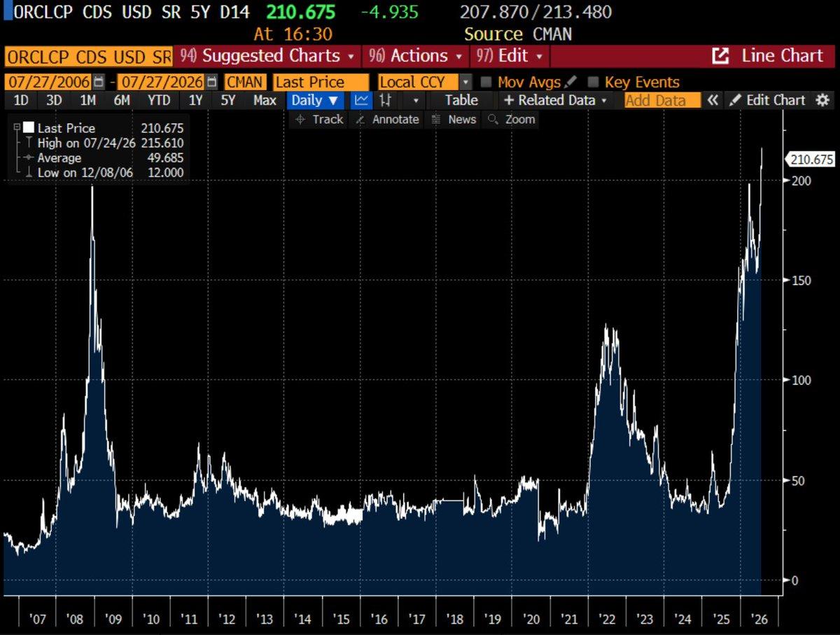Open the end date calendar picker
This screenshot has width=840, height=635.
pos(211,82)
